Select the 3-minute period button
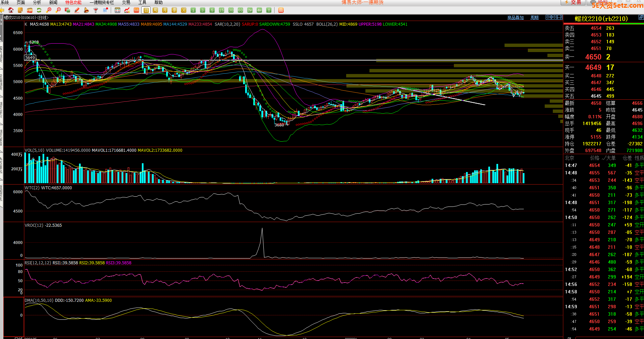 [x=203, y=10]
